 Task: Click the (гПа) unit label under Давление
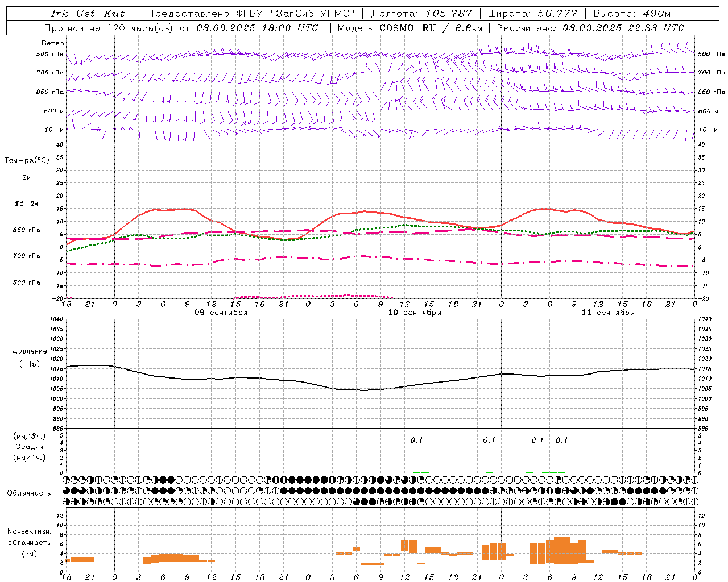coord(29,364)
